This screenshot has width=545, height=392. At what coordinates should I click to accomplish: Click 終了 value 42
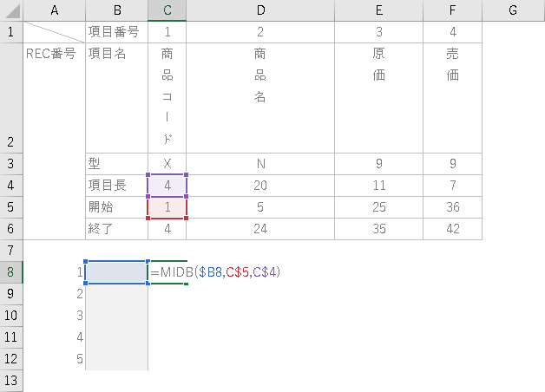(452, 229)
